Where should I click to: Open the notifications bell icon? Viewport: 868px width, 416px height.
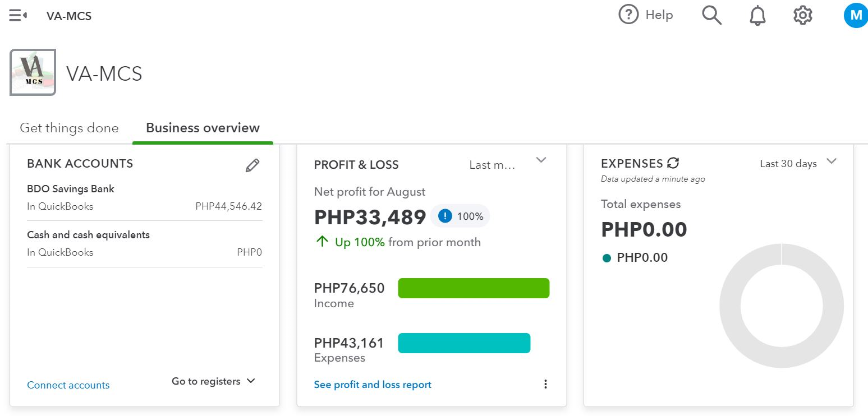[x=757, y=16]
